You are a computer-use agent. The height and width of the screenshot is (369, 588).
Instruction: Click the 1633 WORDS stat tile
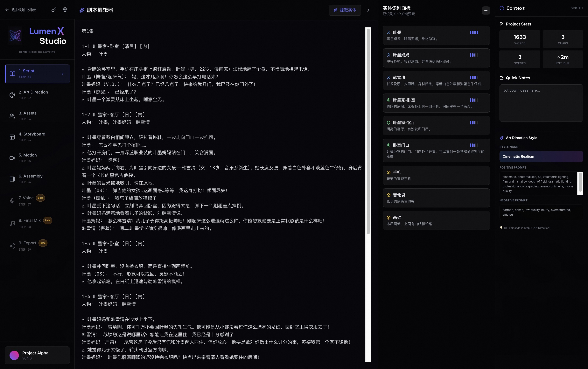[x=520, y=39]
